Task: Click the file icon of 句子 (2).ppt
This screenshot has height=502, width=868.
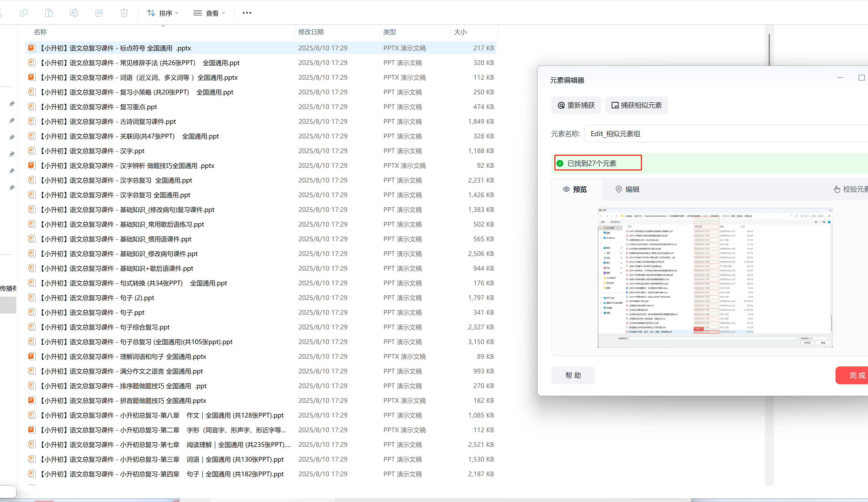Action: click(32, 298)
